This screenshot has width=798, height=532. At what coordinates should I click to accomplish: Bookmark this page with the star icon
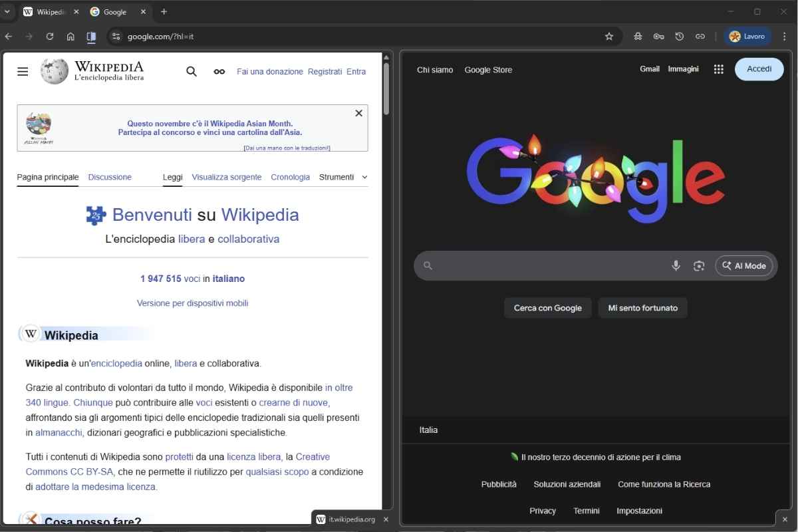(x=609, y=37)
